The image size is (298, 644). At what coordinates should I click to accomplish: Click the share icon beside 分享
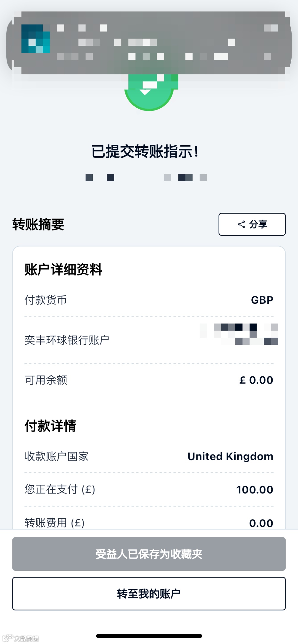pos(241,224)
